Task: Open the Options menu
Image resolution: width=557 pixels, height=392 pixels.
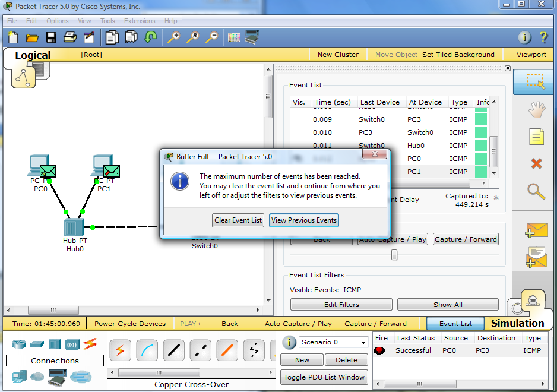Action: pos(57,21)
